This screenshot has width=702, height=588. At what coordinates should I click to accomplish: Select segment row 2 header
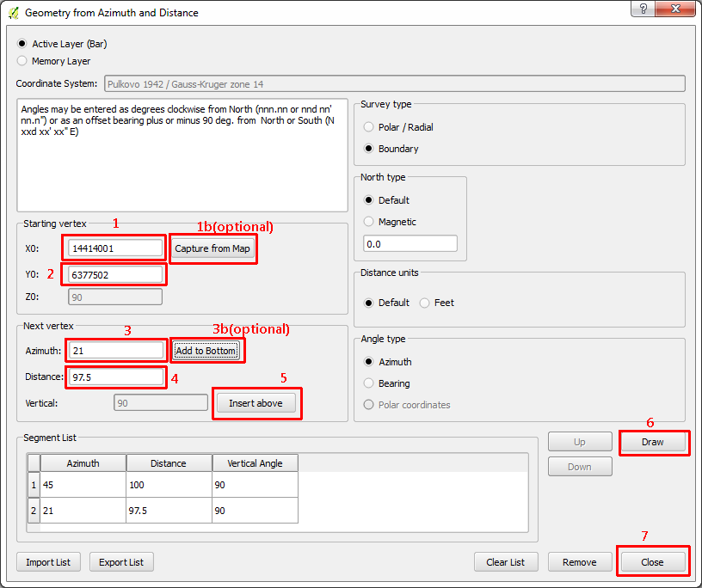(34, 511)
